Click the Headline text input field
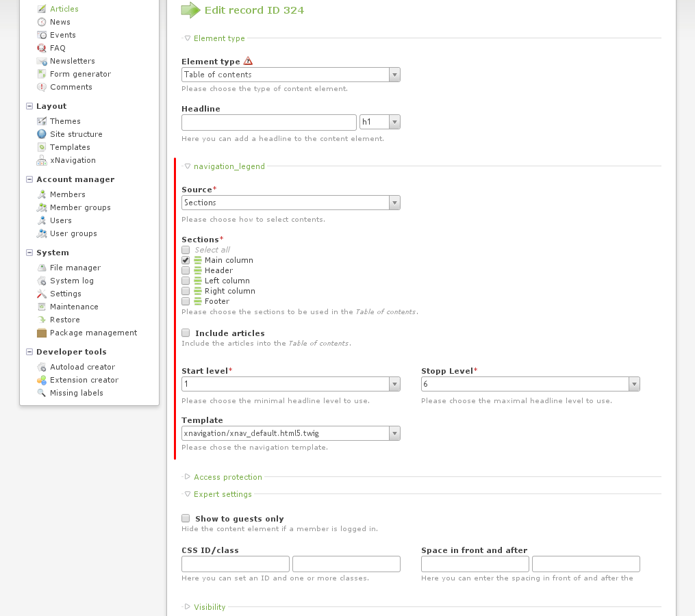 [268, 122]
